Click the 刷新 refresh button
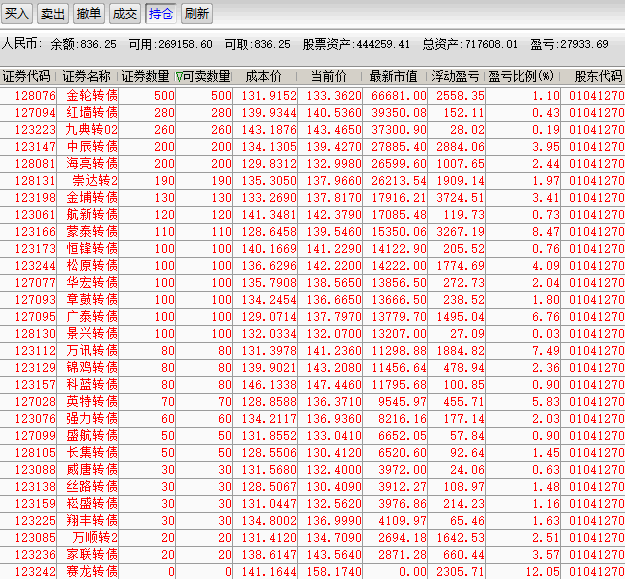 point(197,14)
